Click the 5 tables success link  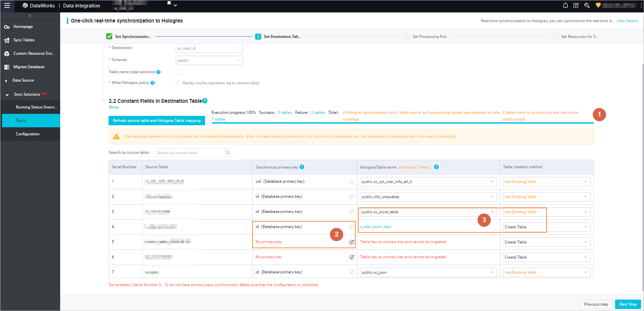[285, 113]
